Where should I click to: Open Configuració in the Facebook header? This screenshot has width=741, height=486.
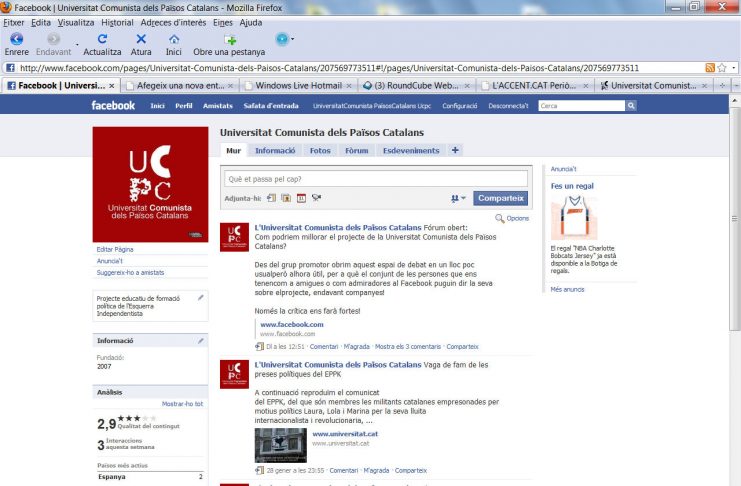point(459,106)
